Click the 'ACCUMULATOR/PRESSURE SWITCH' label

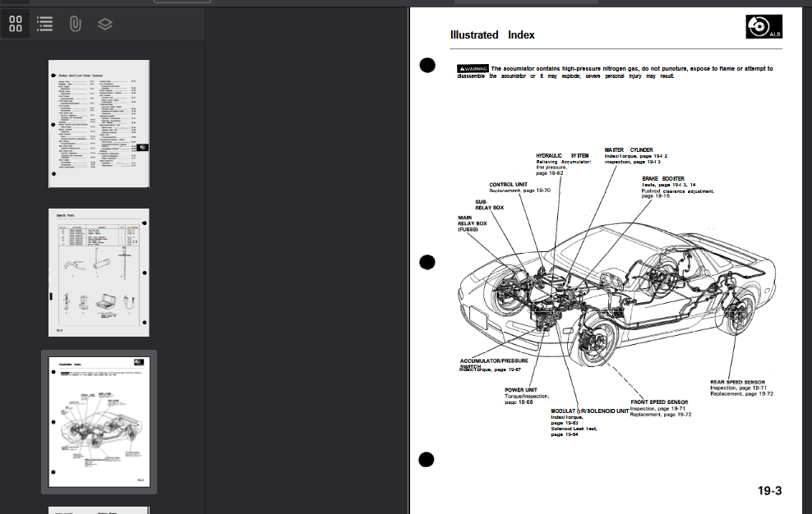(x=494, y=363)
